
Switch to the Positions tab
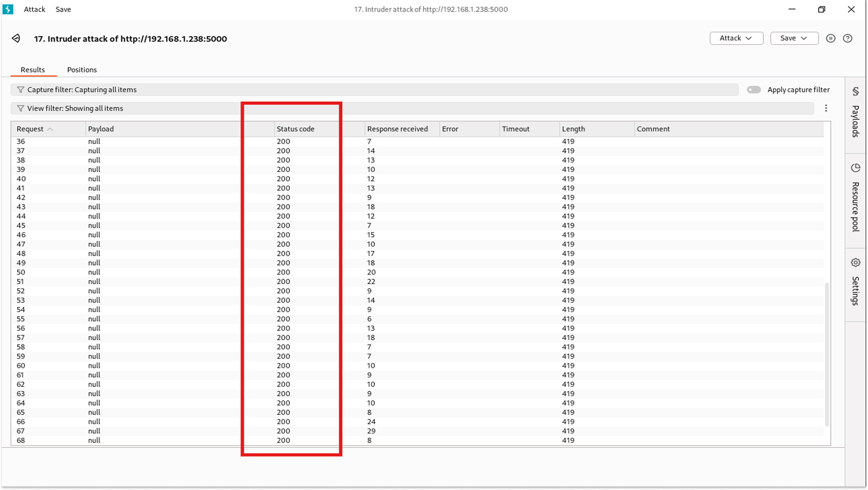81,69
